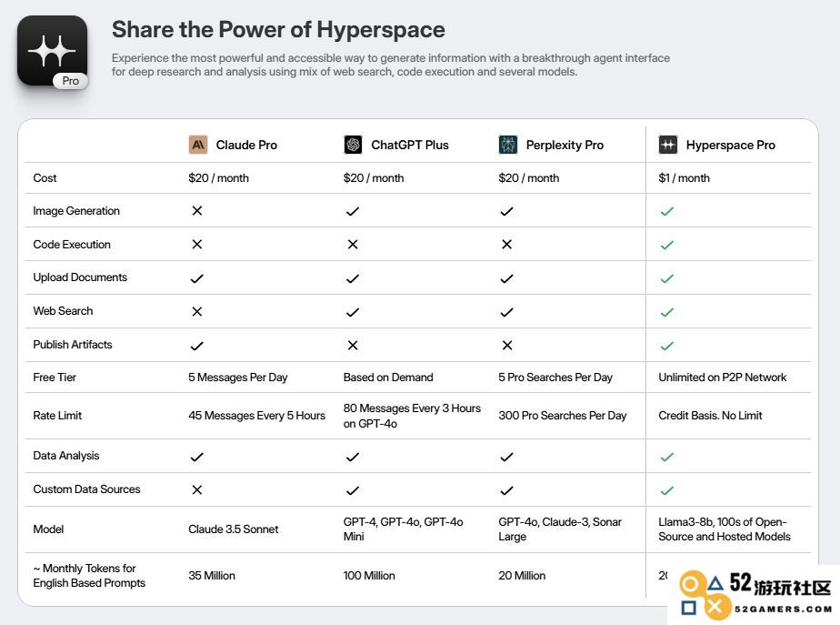Image resolution: width=840 pixels, height=625 pixels.
Task: Click ChatGPT Plus Upload Documents check mark
Action: click(353, 278)
